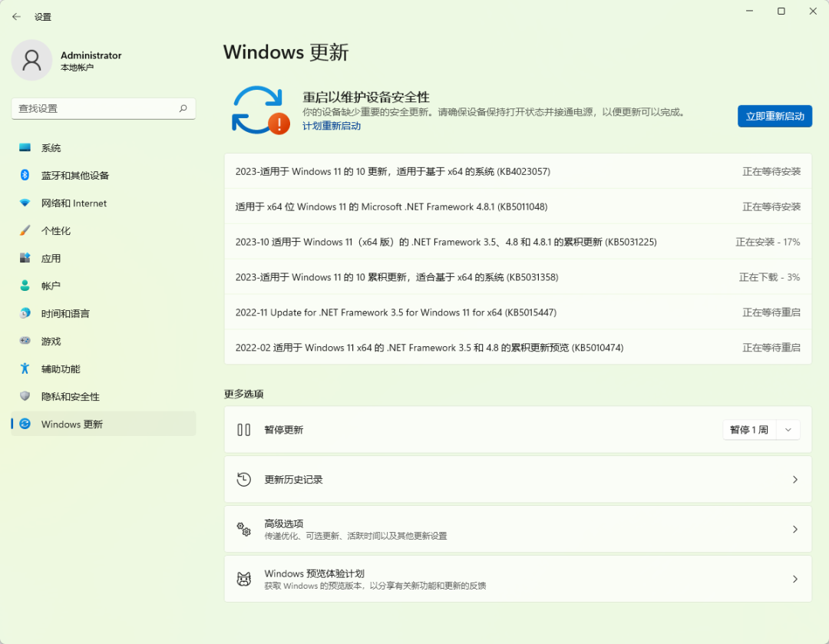Select 应用 in sidebar

104,258
